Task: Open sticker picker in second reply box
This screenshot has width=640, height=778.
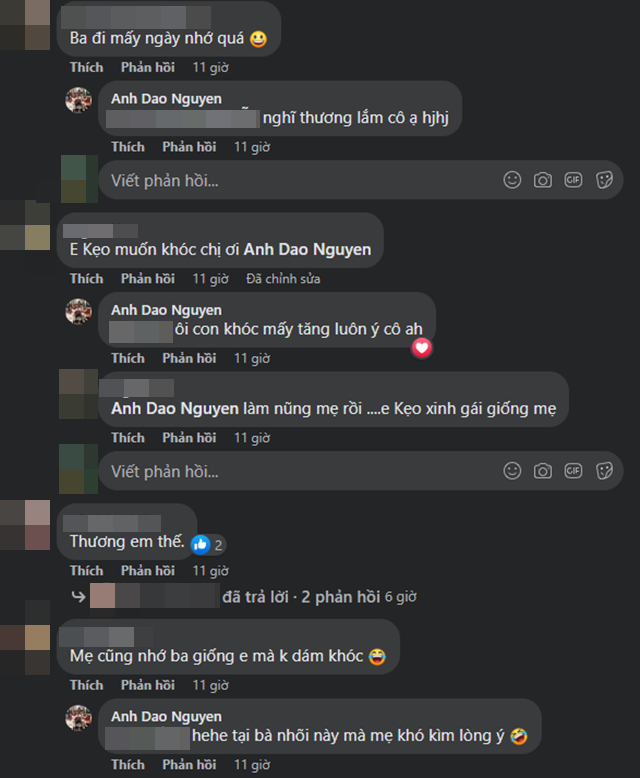Action: coord(604,470)
